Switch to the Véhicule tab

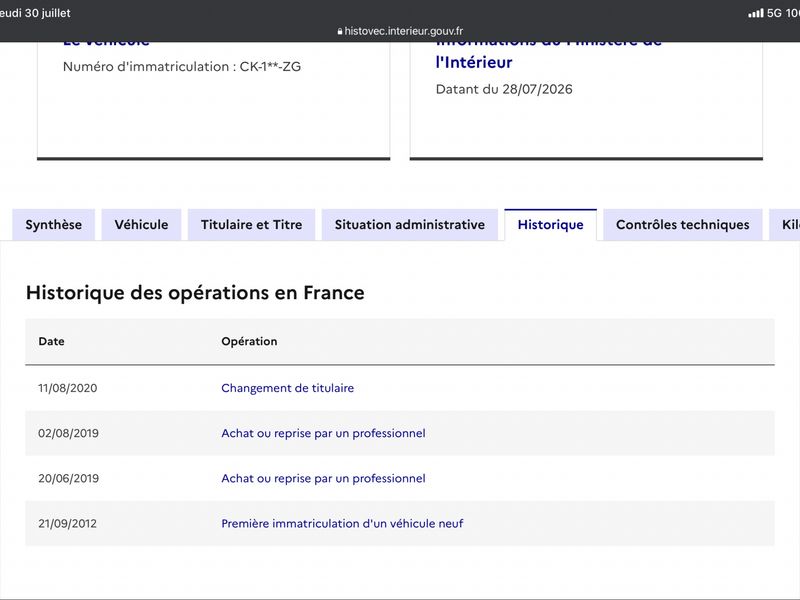tap(141, 224)
